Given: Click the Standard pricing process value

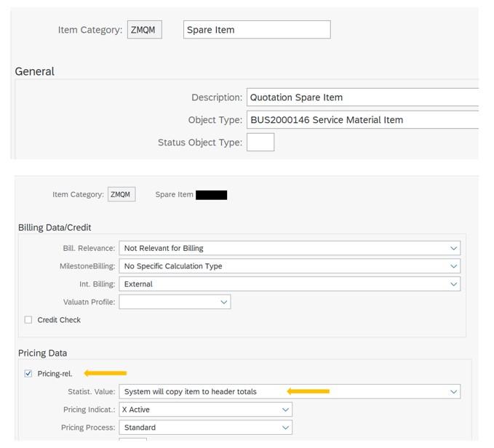Looking at the screenshot, I should click(x=140, y=428).
